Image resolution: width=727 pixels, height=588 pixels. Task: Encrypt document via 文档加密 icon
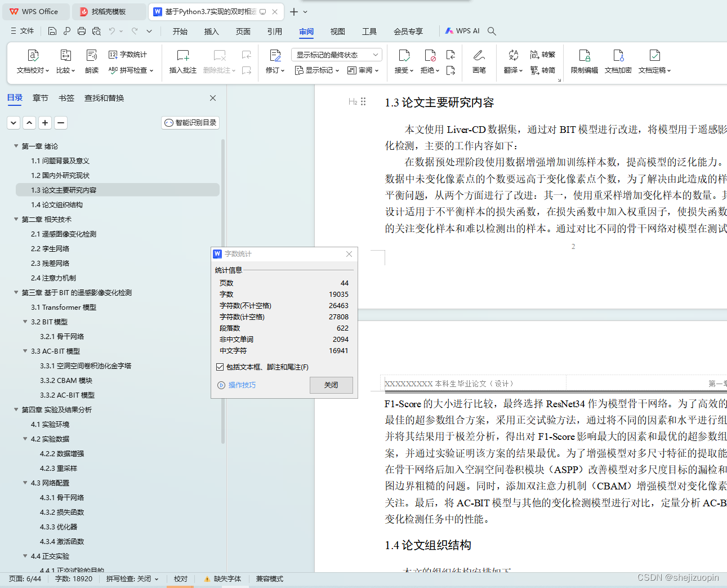(x=618, y=62)
